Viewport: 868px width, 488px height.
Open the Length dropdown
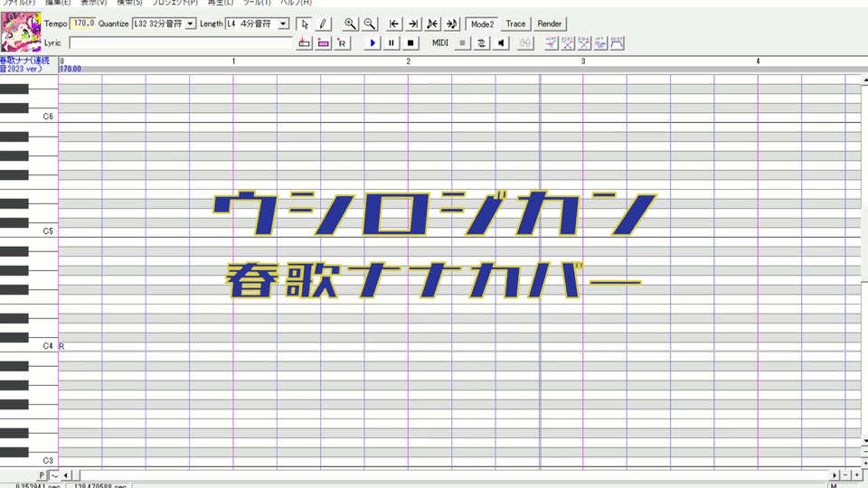click(x=283, y=23)
